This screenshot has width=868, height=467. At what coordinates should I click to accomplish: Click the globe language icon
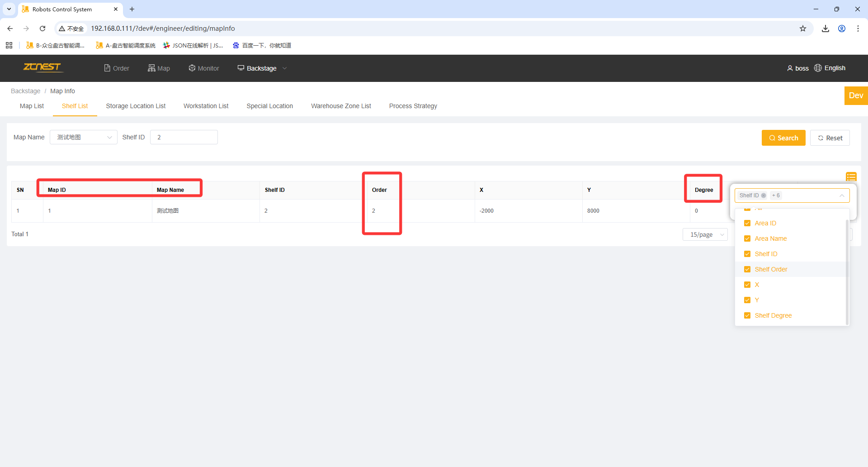[x=818, y=68]
